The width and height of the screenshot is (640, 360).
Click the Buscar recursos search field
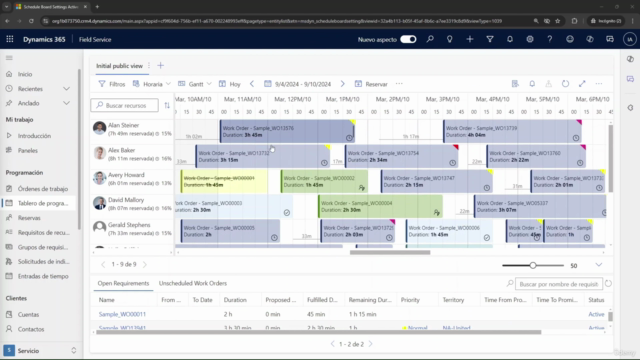click(x=124, y=105)
